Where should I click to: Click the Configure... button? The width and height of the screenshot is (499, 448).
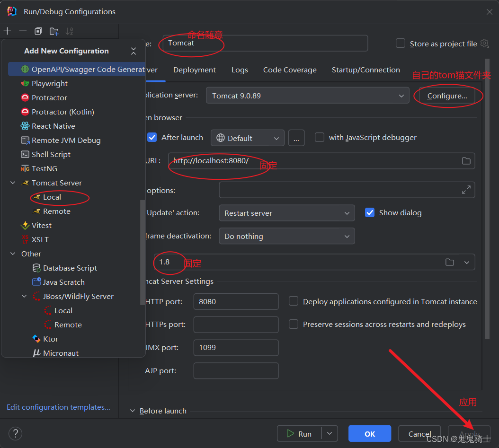[x=447, y=96]
